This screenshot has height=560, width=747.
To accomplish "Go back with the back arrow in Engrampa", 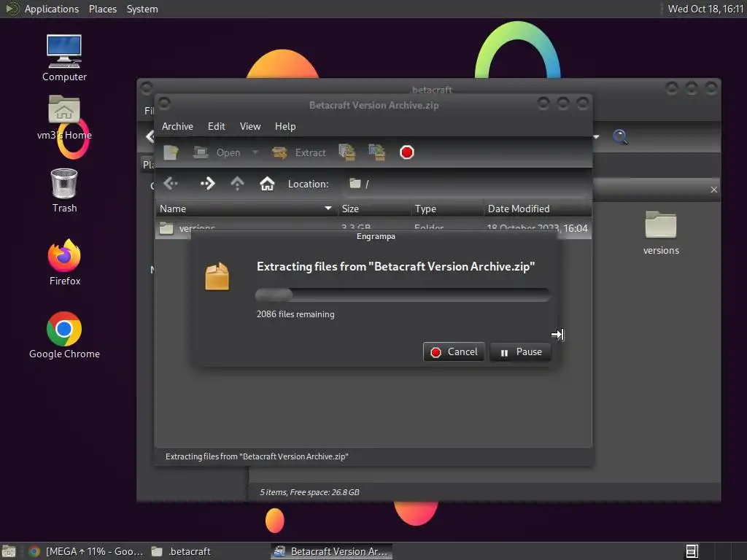I will point(170,183).
